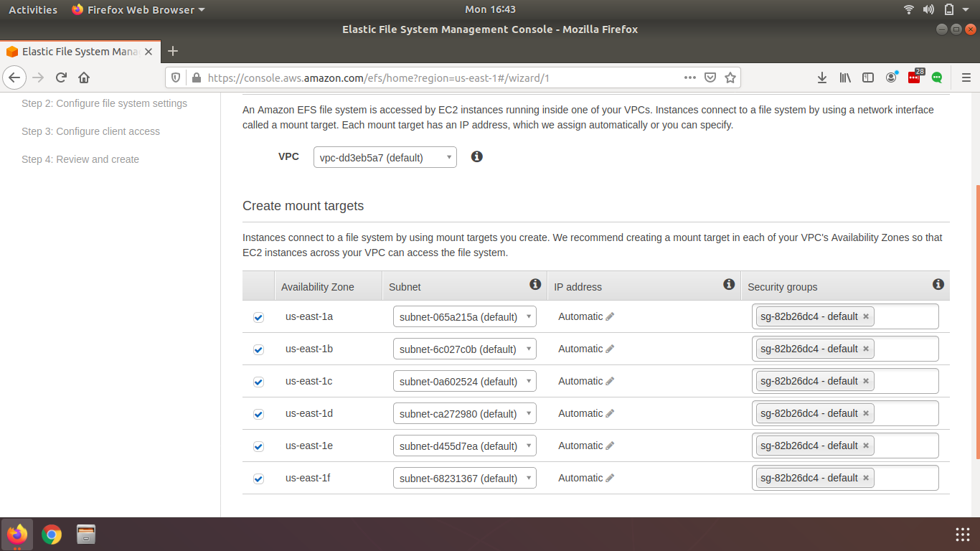Screen dimensions: 980x551
Task: Open subnet-d455d7ea dropdown
Action: [465, 446]
